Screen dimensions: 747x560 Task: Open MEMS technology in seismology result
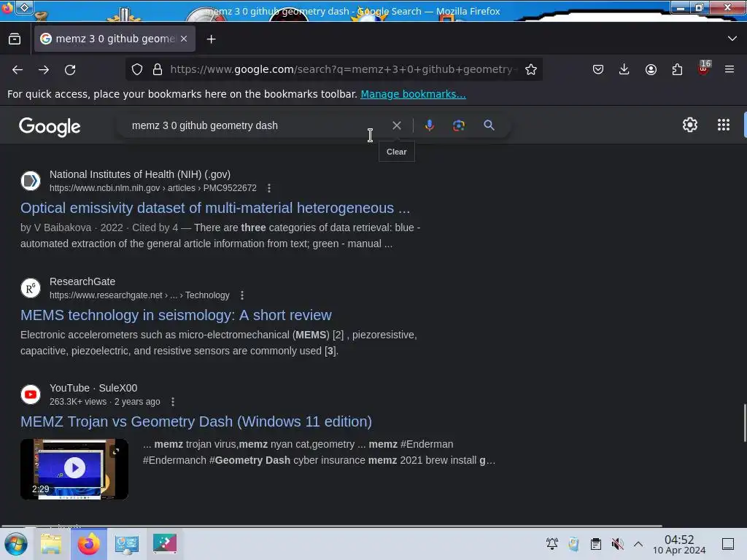pos(176,315)
